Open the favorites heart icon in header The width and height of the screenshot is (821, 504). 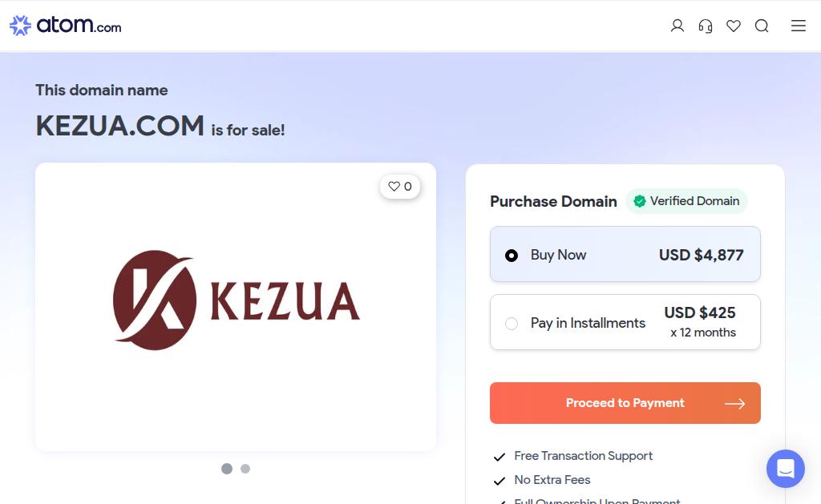pos(734,26)
